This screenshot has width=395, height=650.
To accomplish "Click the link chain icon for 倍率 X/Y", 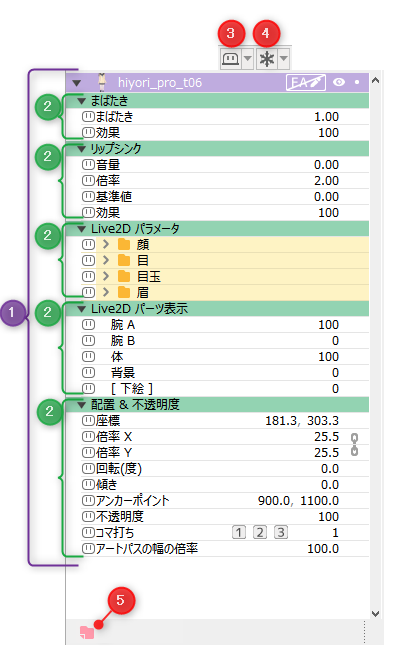I will click(354, 444).
